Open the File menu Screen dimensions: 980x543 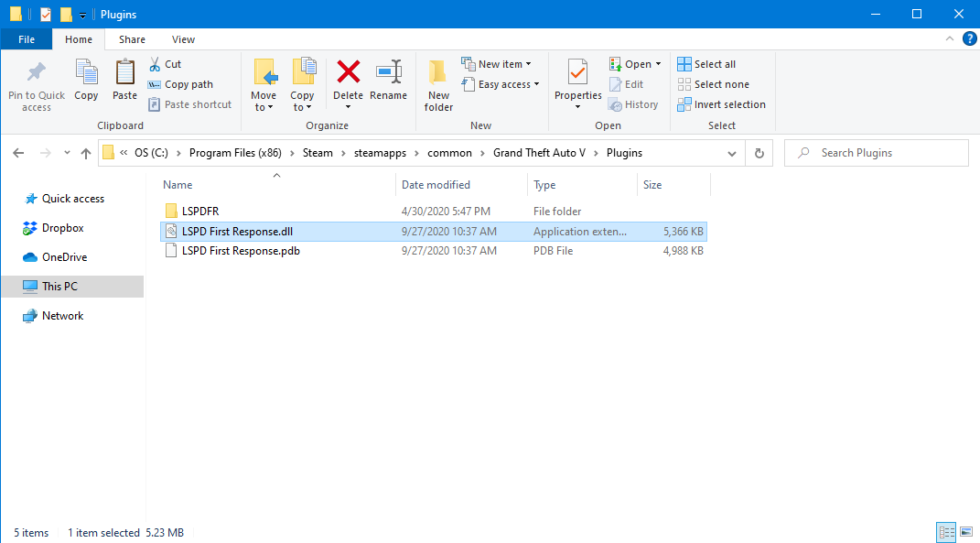point(27,39)
